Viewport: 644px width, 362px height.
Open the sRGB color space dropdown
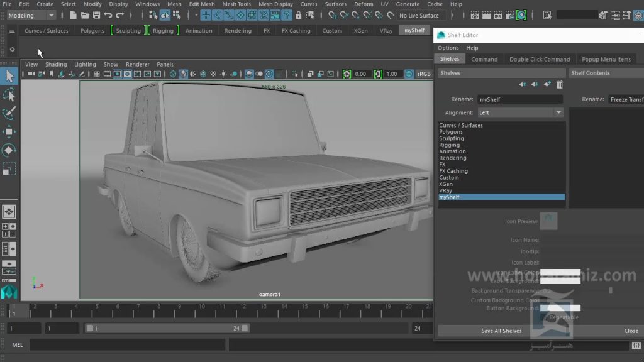[423, 74]
